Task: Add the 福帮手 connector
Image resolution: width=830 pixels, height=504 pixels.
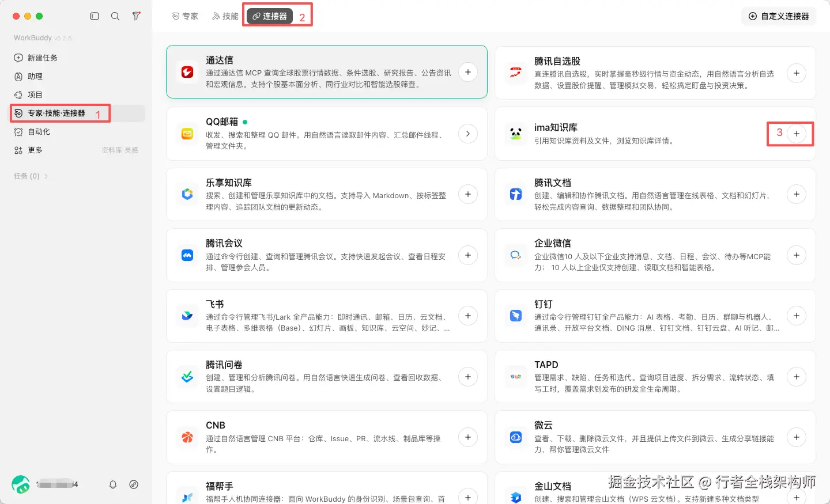Action: (468, 497)
